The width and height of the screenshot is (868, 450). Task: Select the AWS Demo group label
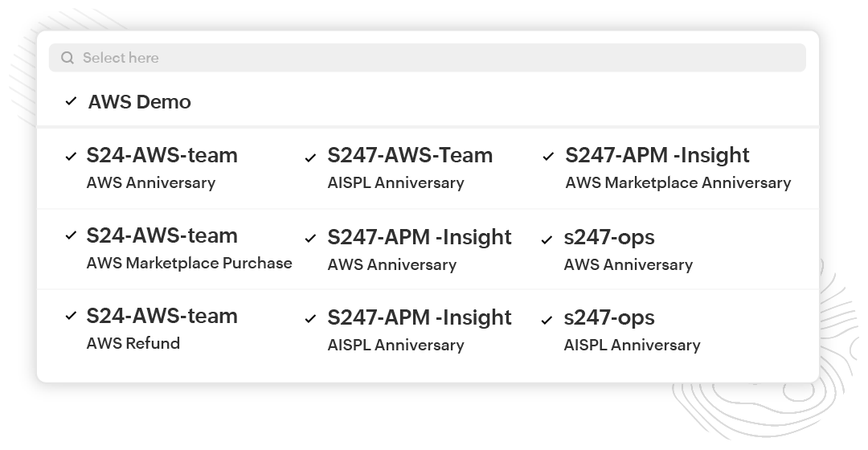(140, 102)
